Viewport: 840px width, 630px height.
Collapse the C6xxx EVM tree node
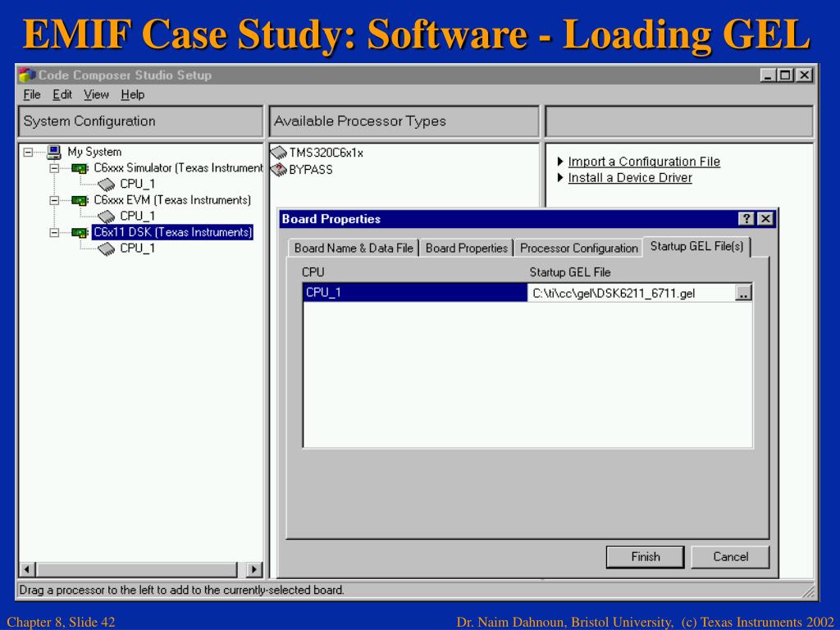54,200
